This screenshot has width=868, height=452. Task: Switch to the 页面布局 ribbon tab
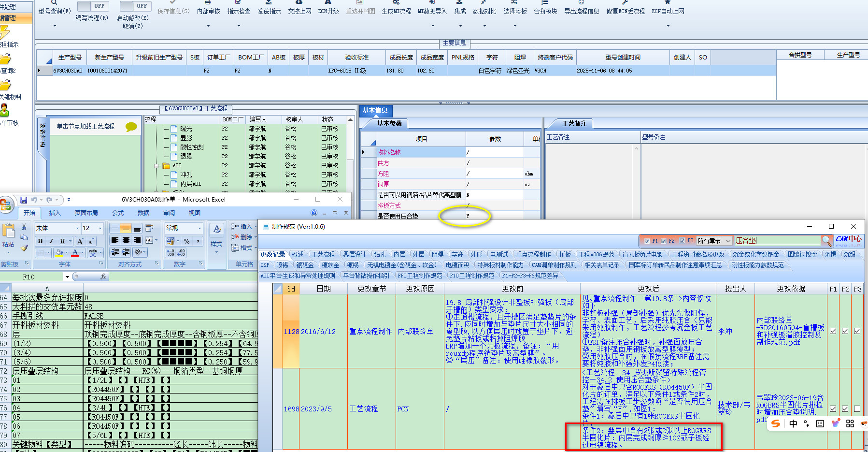86,213
